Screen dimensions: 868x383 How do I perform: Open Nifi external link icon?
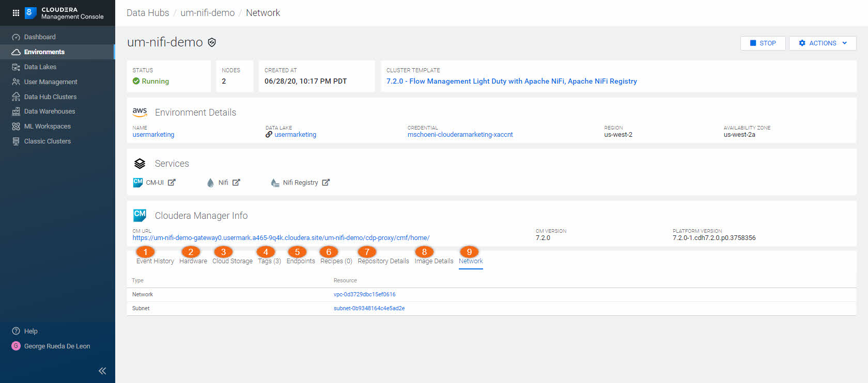pyautogui.click(x=236, y=183)
